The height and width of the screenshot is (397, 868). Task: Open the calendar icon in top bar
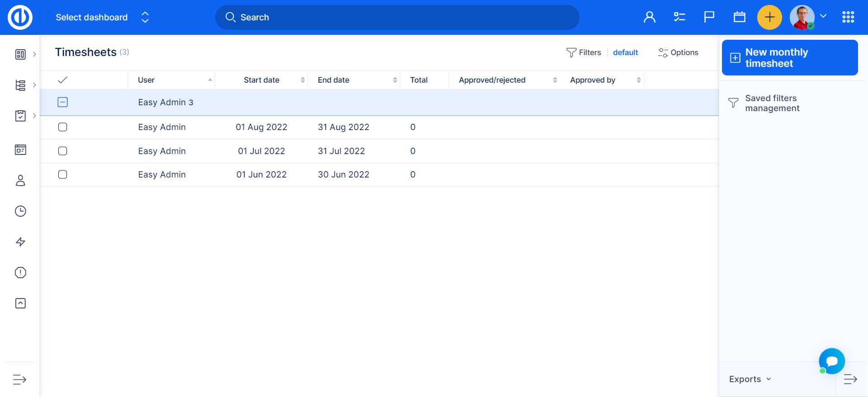click(x=740, y=17)
